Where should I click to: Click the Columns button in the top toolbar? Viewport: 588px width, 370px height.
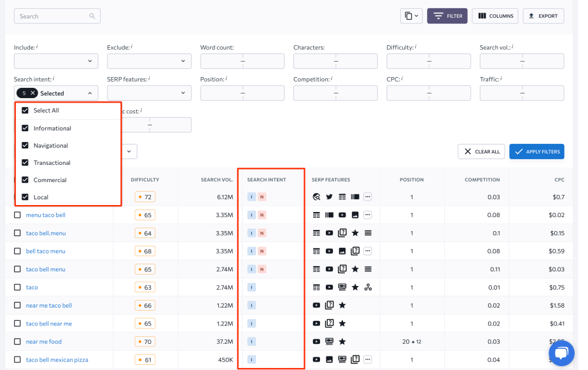click(495, 15)
